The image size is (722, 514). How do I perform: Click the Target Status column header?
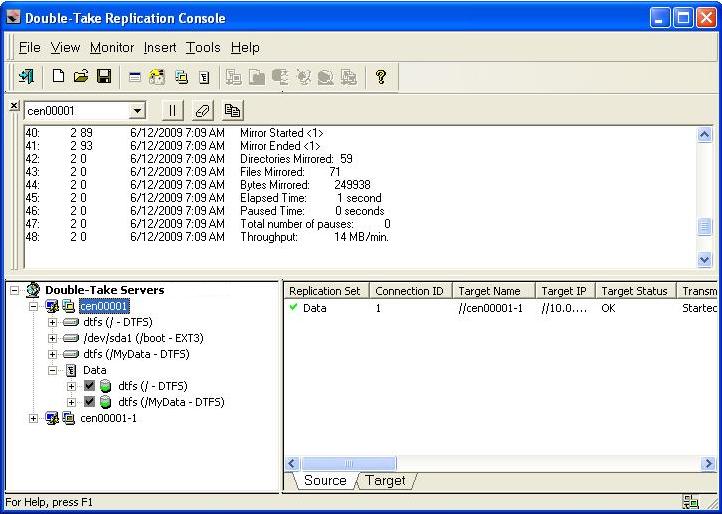click(x=634, y=291)
